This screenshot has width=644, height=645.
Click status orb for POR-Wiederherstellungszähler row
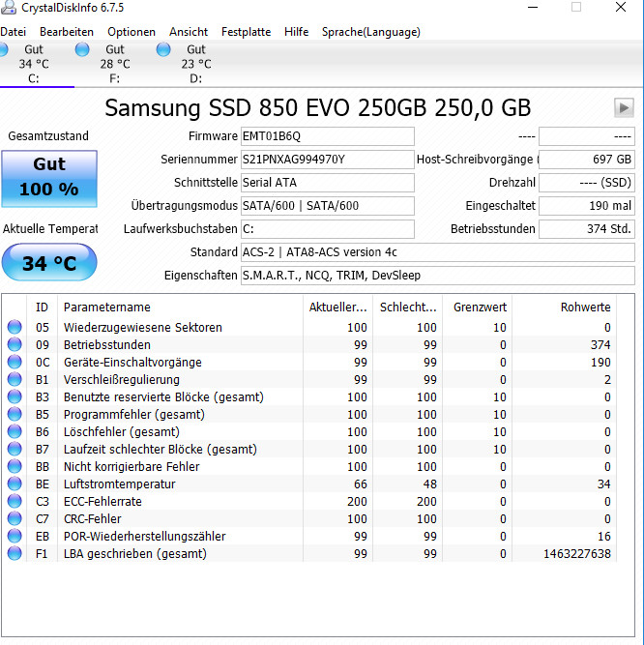pyautogui.click(x=15, y=536)
